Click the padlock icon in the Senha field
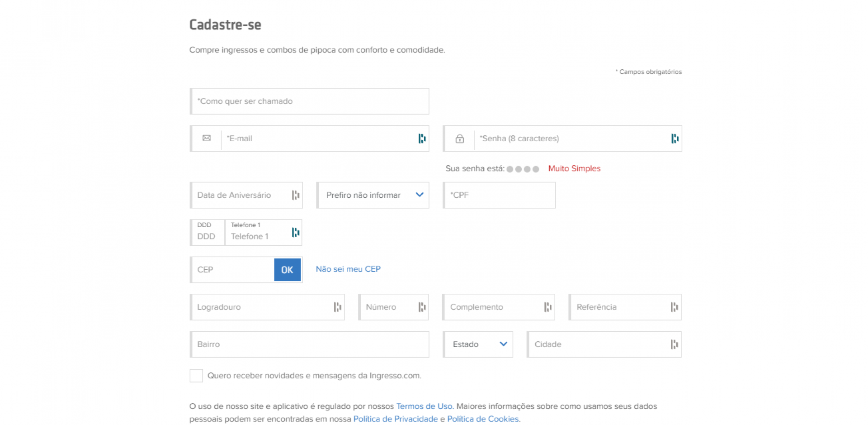This screenshot has width=868, height=425. (x=459, y=138)
